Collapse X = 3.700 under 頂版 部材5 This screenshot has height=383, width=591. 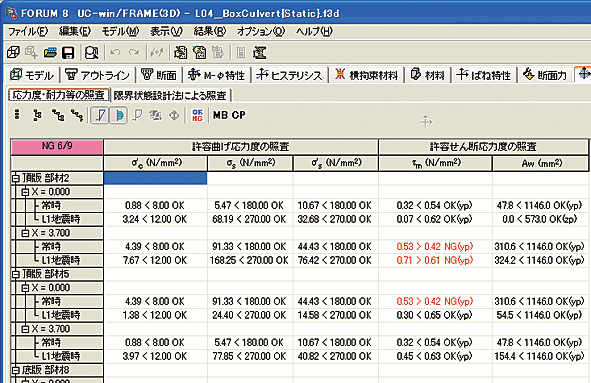25,329
